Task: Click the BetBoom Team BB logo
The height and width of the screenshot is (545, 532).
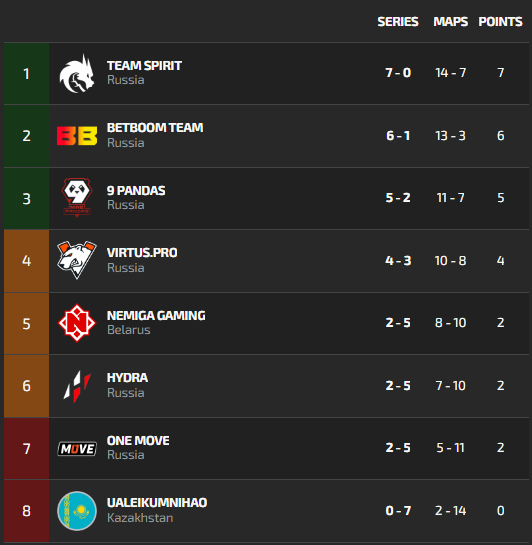Action: point(77,136)
